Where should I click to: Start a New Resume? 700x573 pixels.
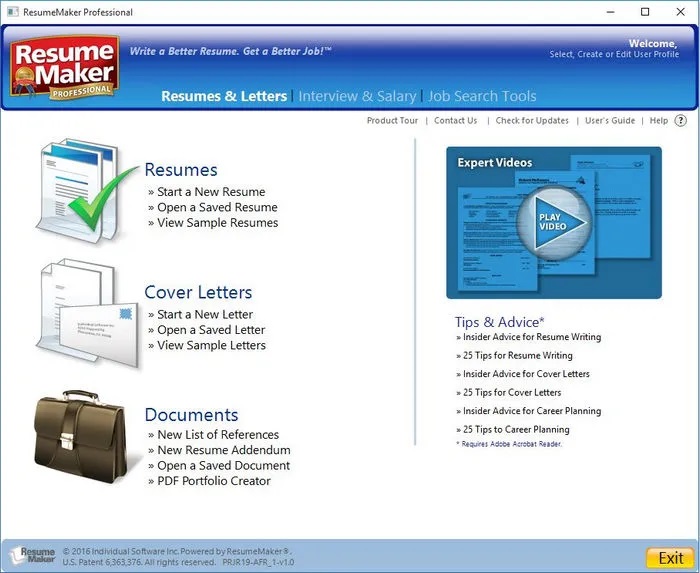click(x=211, y=192)
